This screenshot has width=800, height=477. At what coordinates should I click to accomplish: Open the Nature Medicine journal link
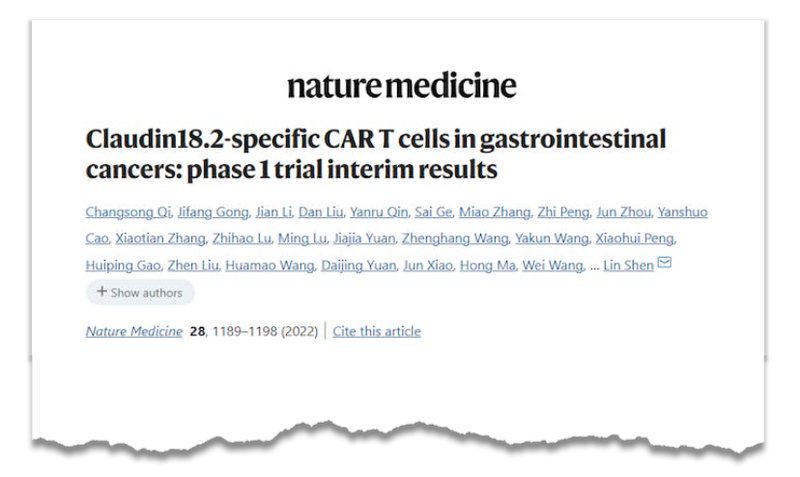pyautogui.click(x=134, y=332)
